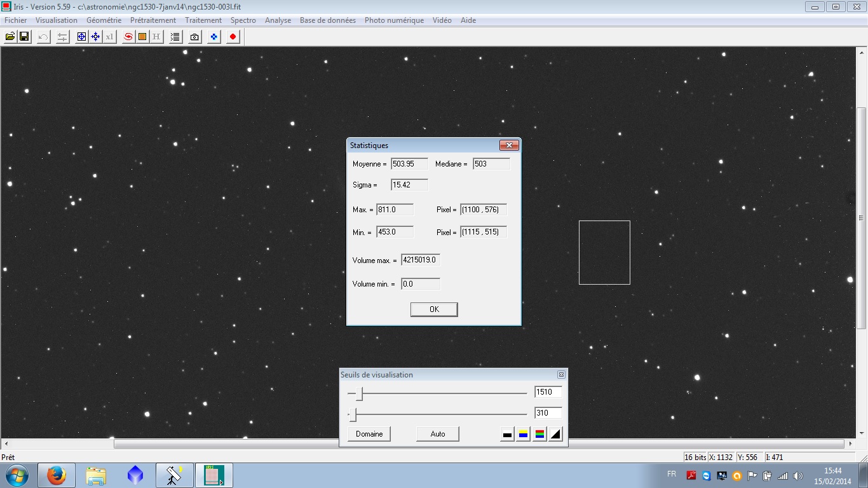Click the TeamViewer tray icon

point(707,475)
